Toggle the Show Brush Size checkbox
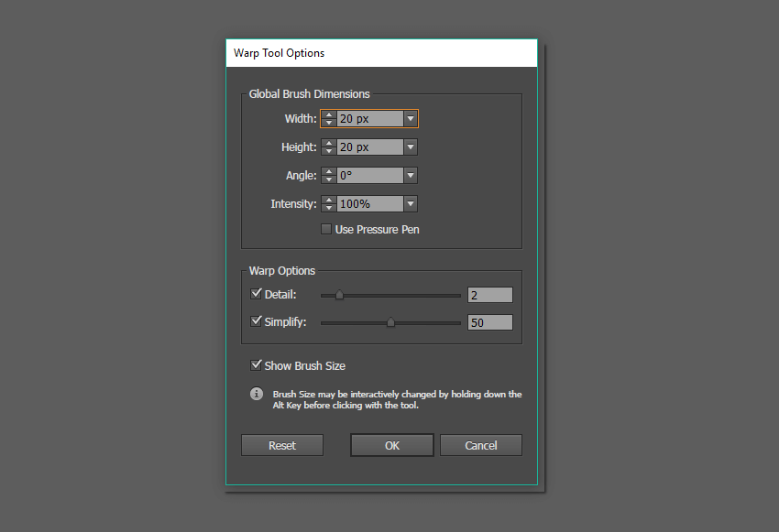The height and width of the screenshot is (532, 779). pos(257,365)
